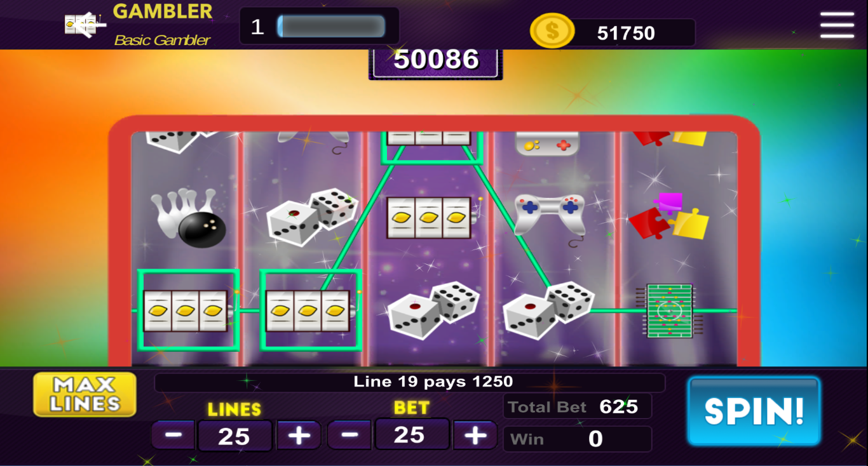Activate the yellow MAX LINES button

click(85, 394)
